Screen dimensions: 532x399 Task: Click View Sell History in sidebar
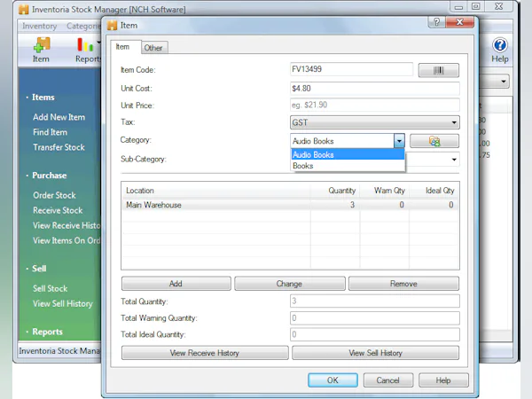(63, 303)
